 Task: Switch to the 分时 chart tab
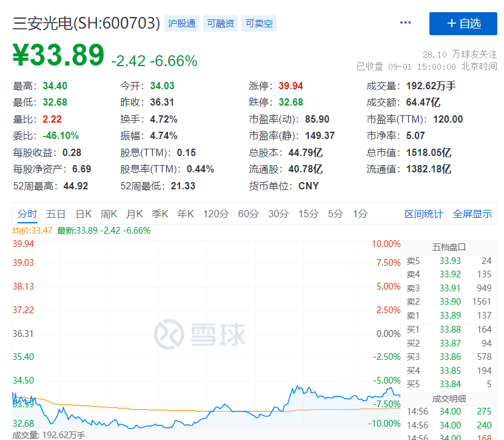coord(27,214)
